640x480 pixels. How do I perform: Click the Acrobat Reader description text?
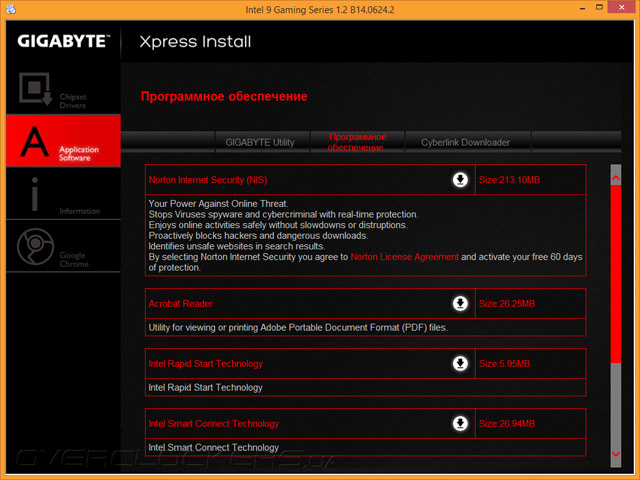pos(298,327)
